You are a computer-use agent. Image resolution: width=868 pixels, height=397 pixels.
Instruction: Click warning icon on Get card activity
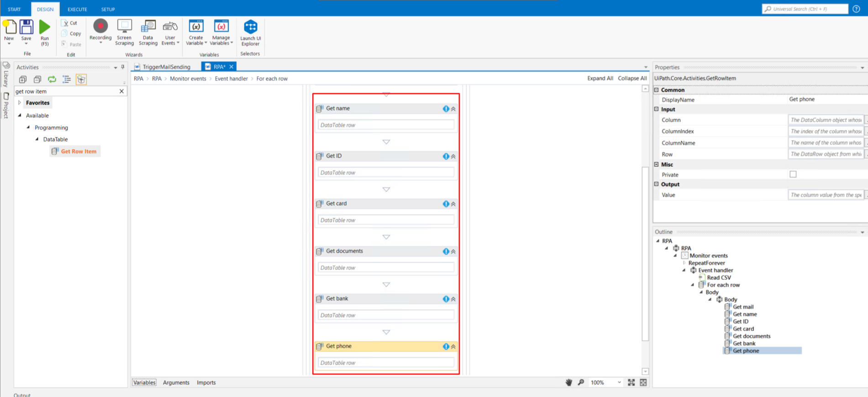(x=446, y=204)
